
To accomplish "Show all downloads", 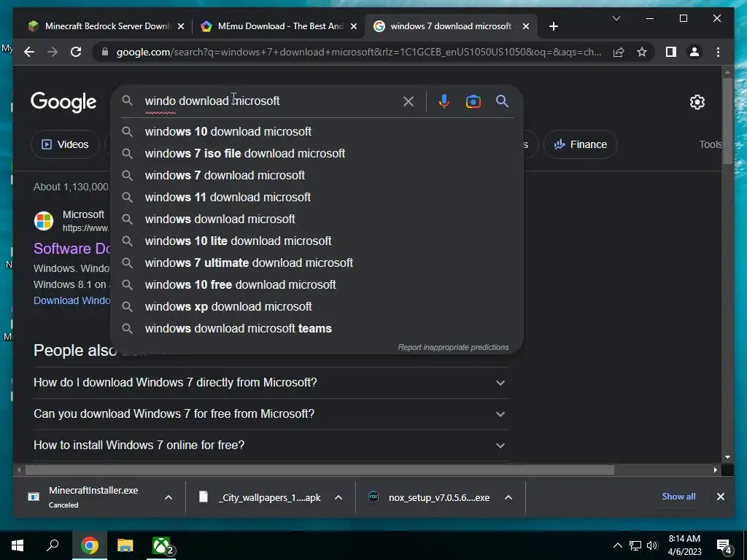I will coord(678,496).
